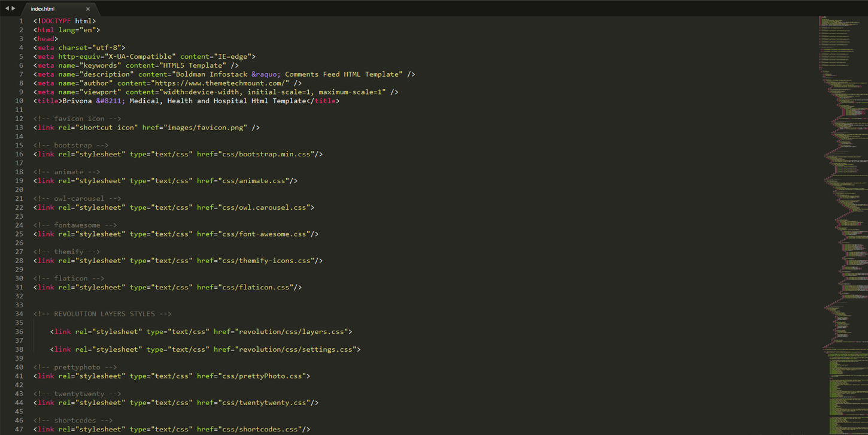Click the shortcodes comment line
This screenshot has height=435, width=868.
pos(73,421)
